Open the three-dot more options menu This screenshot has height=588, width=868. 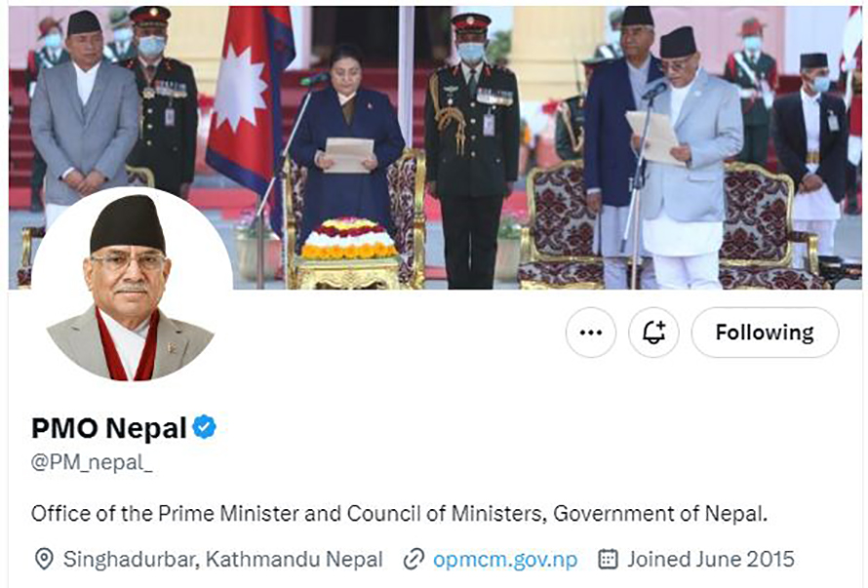coord(591,333)
